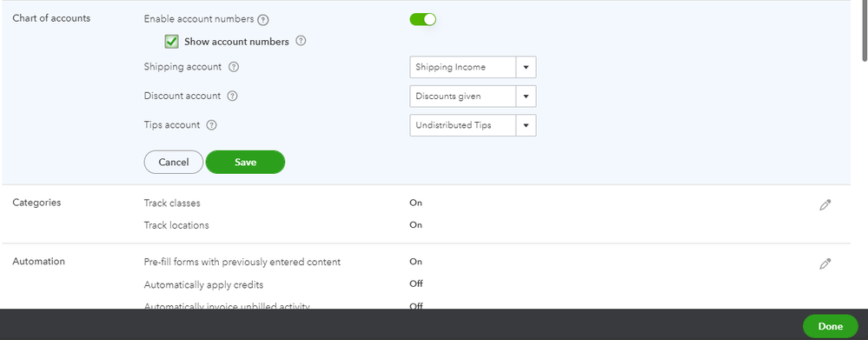Click Automatically apply credits label

click(203, 285)
